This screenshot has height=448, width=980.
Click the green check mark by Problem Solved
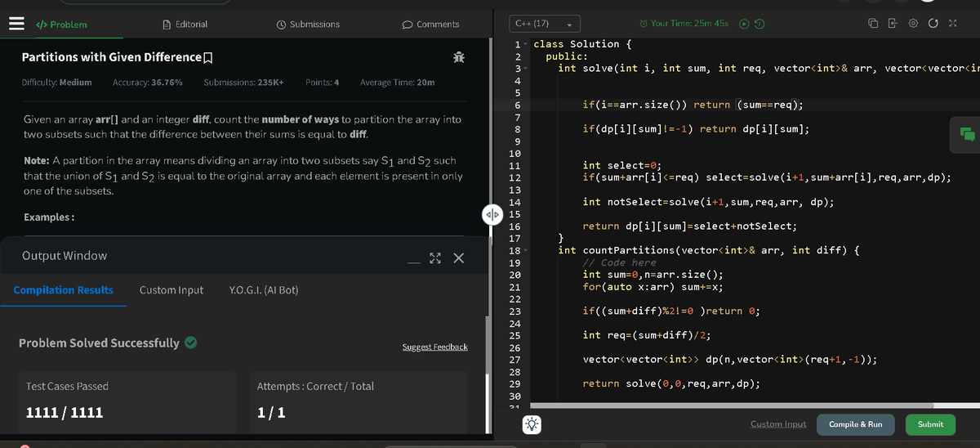pos(190,343)
